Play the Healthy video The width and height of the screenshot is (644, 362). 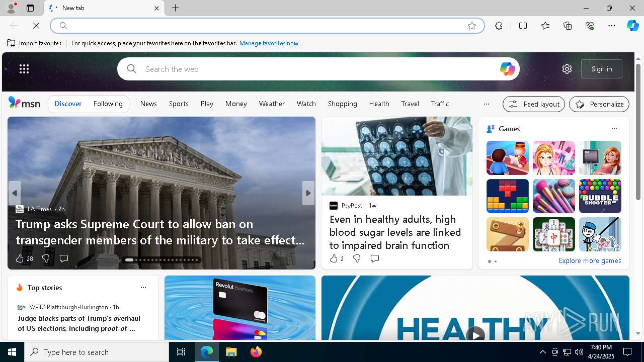(x=475, y=334)
